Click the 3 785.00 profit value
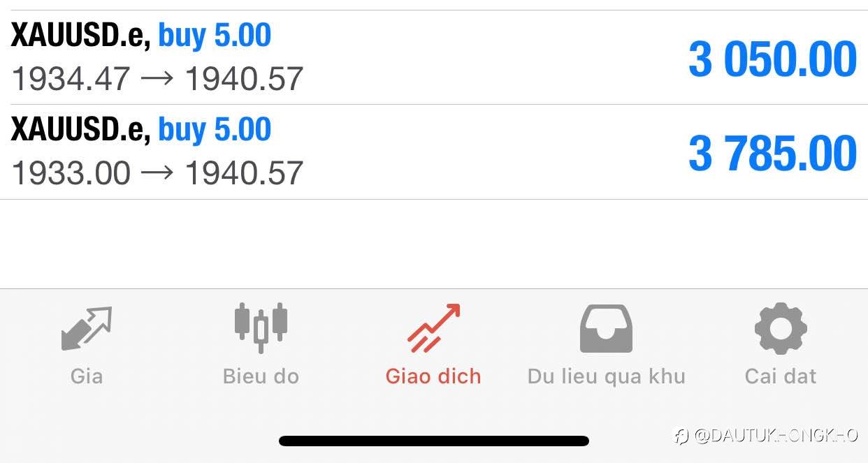868x463 pixels. pyautogui.click(x=772, y=154)
